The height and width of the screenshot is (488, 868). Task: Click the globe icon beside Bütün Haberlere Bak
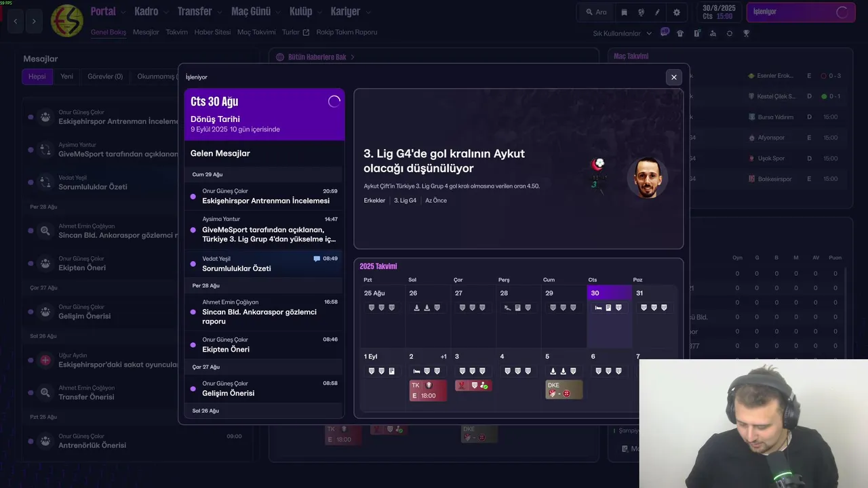point(280,57)
